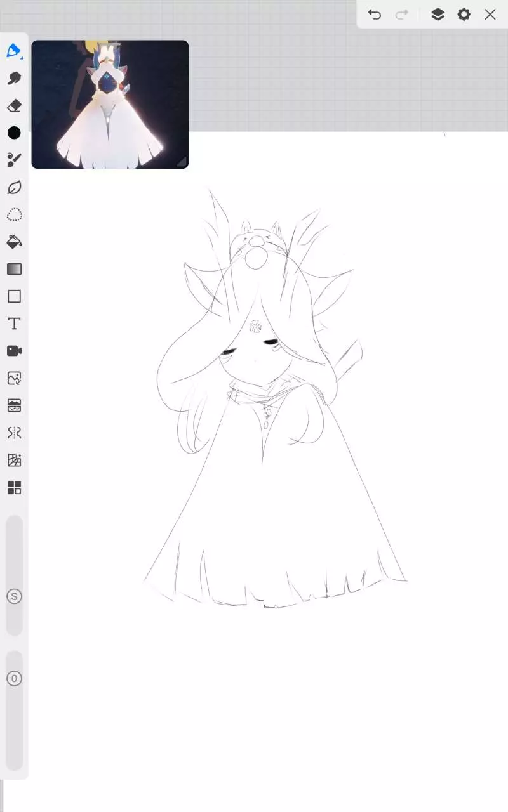
Task: Click the reference image corner resize handle
Action: [182, 162]
